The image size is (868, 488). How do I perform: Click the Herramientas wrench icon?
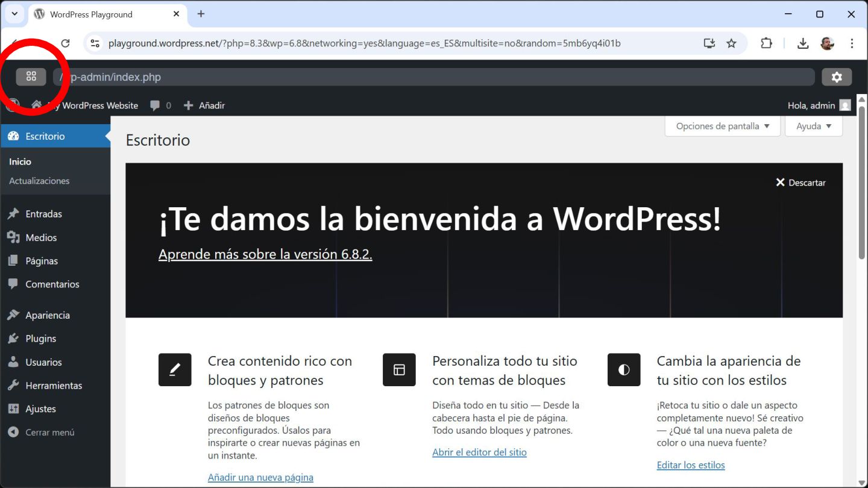13,386
